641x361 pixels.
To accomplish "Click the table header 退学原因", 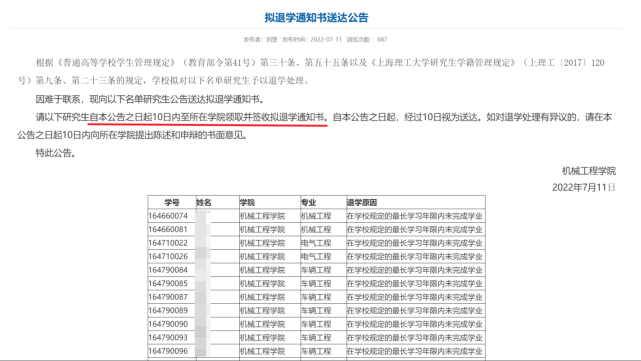I will click(362, 202).
